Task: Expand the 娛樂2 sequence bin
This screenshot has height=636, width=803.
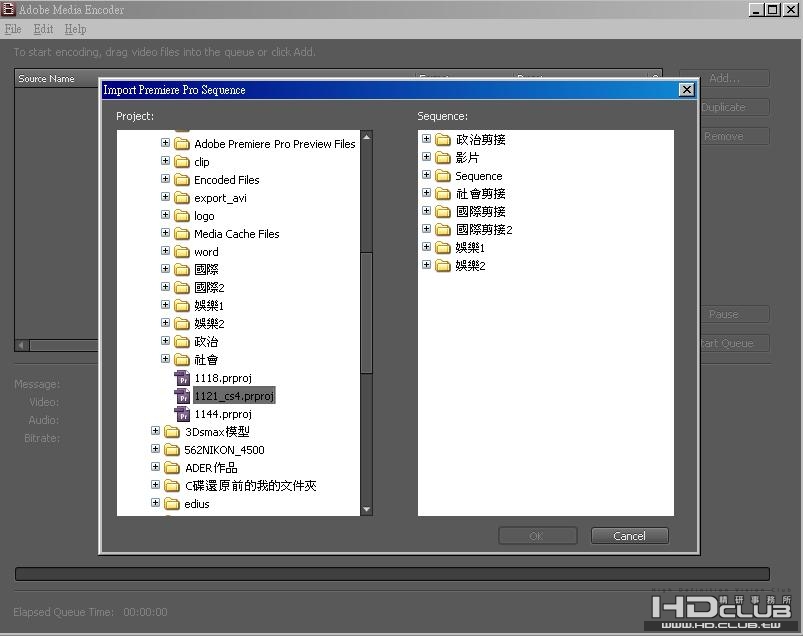Action: [427, 264]
